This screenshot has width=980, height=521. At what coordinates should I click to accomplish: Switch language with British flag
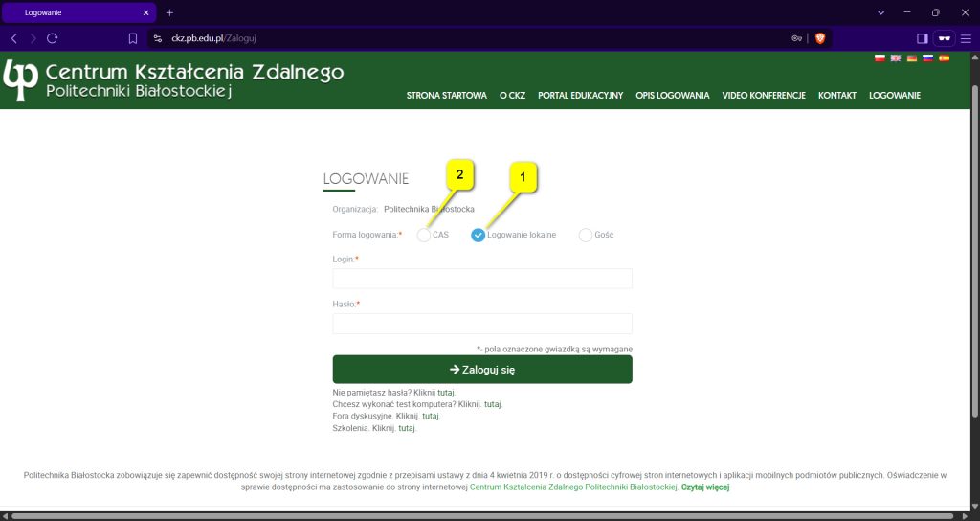[x=896, y=58]
